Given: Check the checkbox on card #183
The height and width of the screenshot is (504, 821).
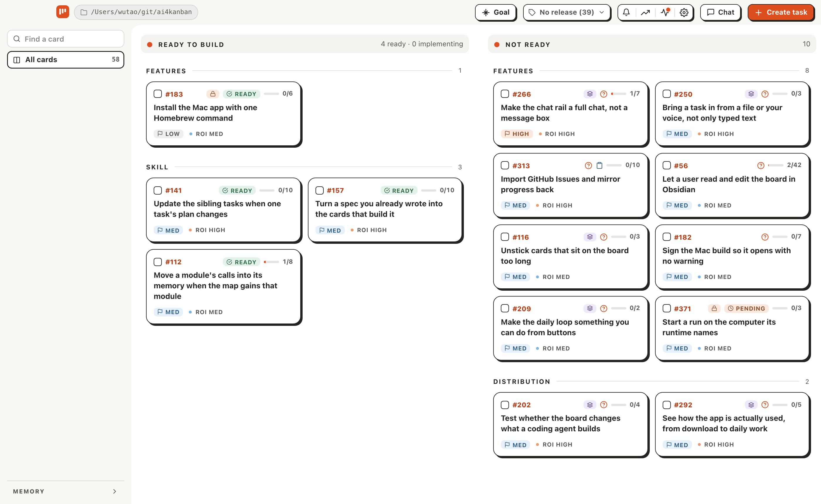Looking at the screenshot, I should (158, 94).
